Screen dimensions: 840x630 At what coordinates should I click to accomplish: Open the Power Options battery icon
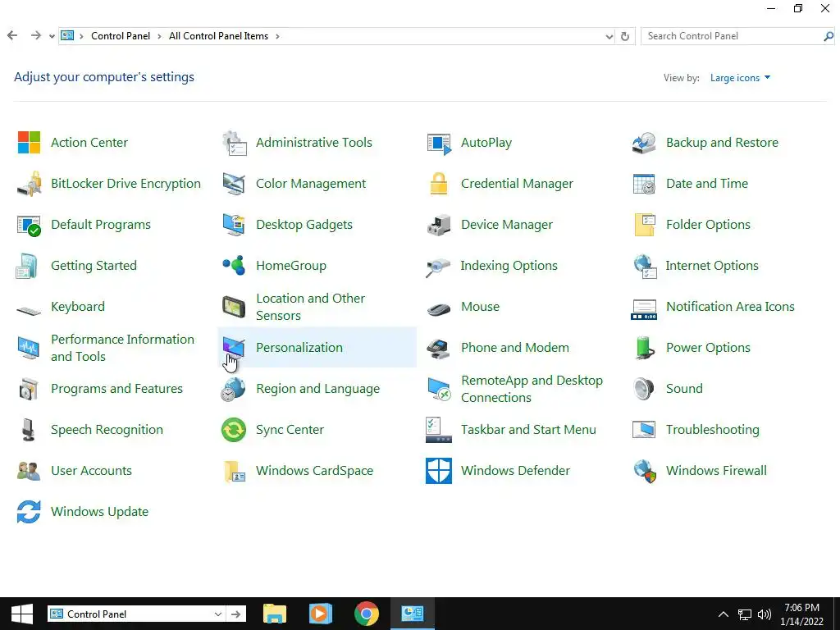click(x=645, y=348)
